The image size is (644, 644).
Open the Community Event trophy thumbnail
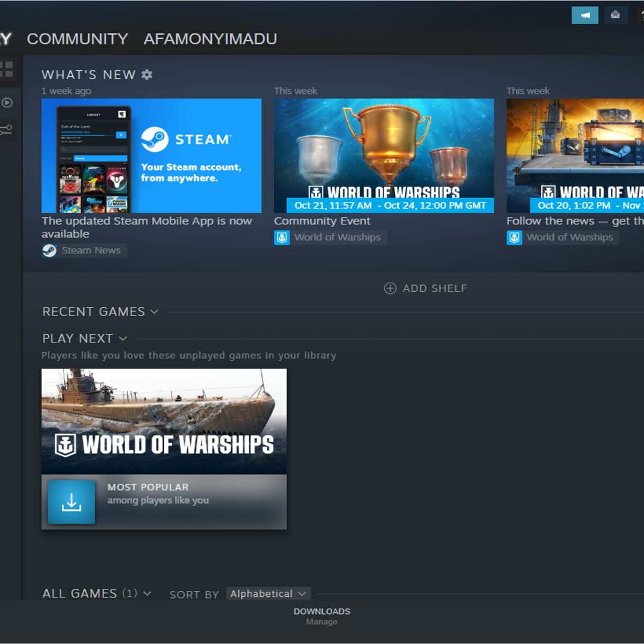coord(384,156)
